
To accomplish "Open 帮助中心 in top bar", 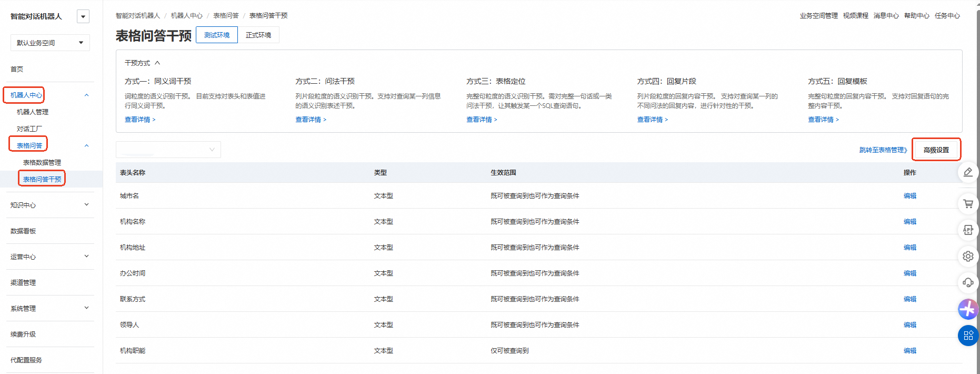I will click(x=917, y=16).
